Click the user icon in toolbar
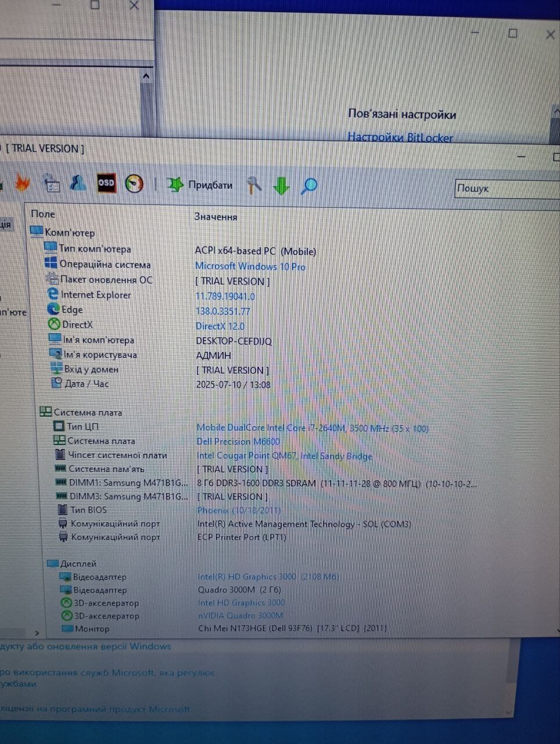 click(78, 183)
